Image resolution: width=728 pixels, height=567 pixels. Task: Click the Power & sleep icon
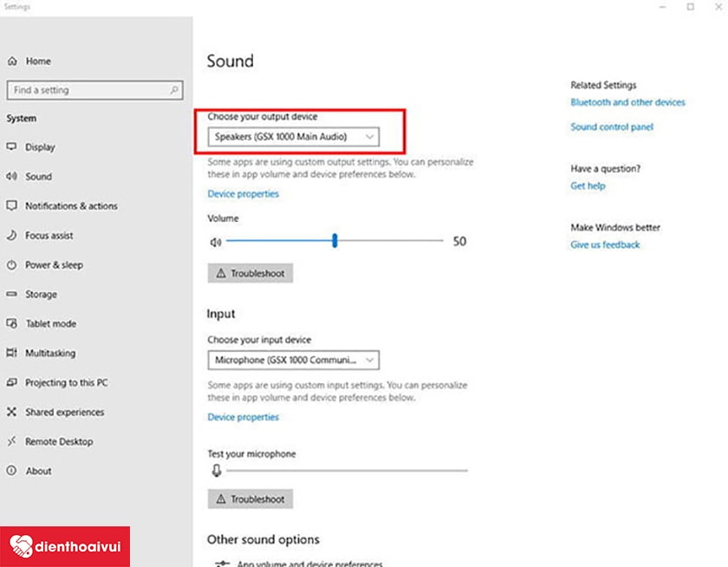[x=12, y=265]
